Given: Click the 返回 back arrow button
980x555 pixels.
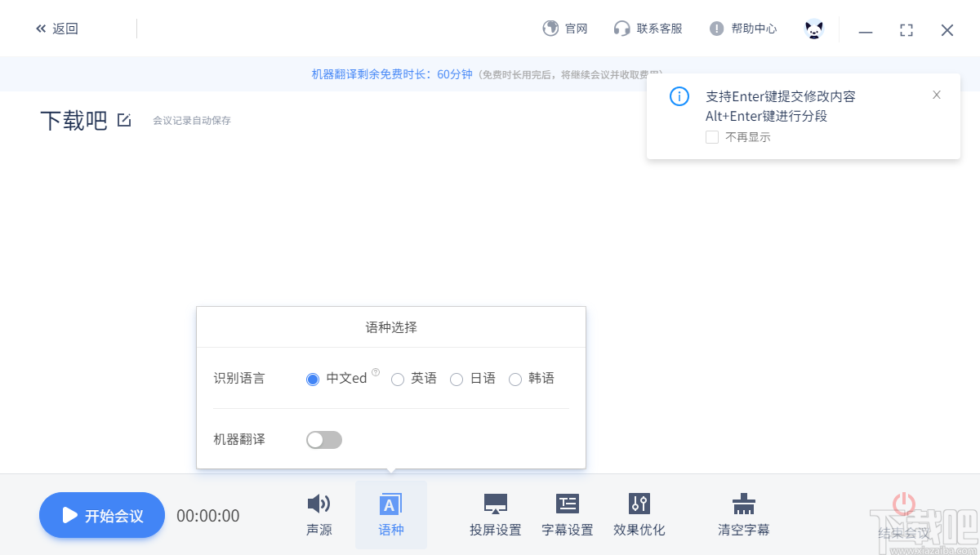Looking at the screenshot, I should [x=57, y=29].
